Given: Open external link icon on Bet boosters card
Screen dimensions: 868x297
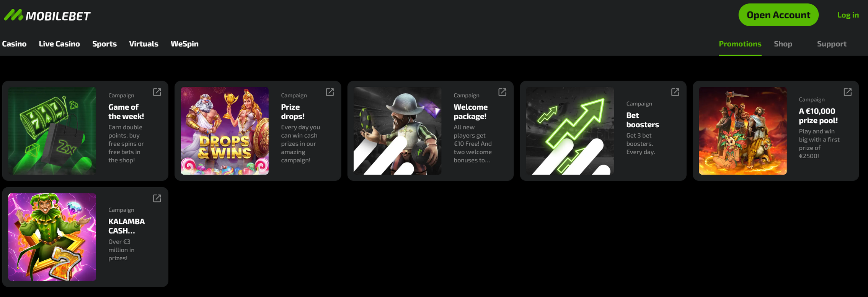Looking at the screenshot, I should (x=675, y=92).
